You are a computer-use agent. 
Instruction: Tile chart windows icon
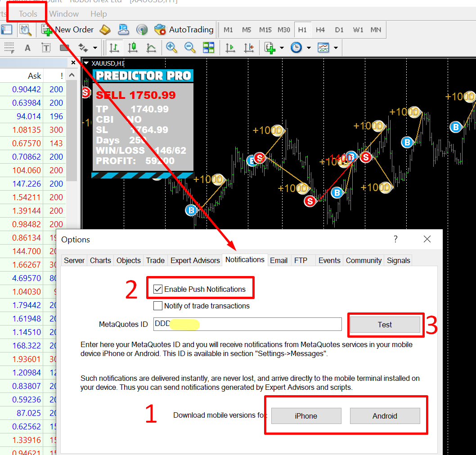coord(209,48)
